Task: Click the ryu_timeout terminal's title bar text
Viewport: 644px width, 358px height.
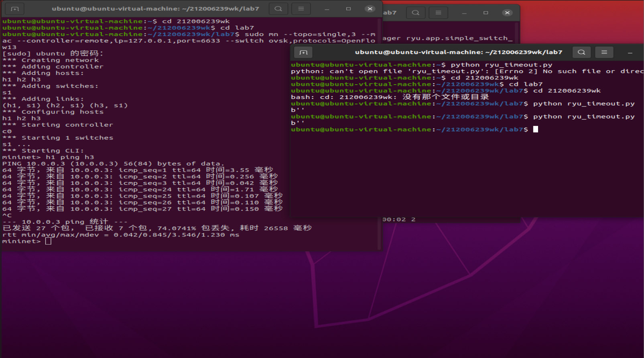Action: (459, 52)
